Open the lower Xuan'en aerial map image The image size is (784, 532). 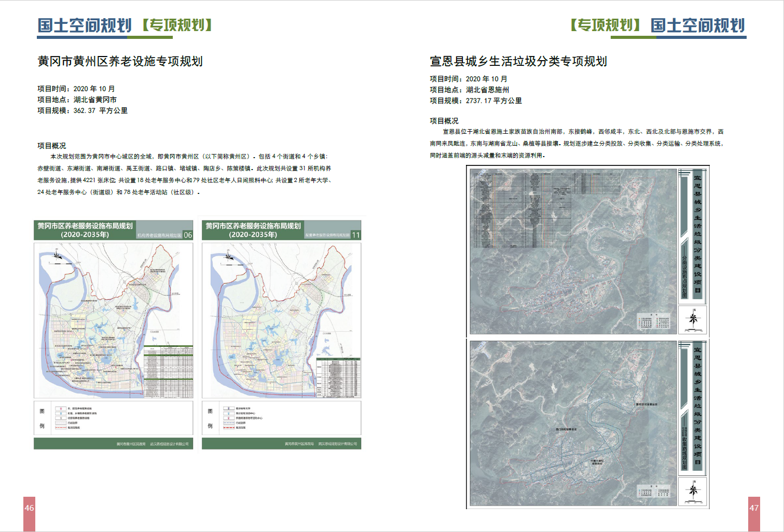pyautogui.click(x=573, y=423)
